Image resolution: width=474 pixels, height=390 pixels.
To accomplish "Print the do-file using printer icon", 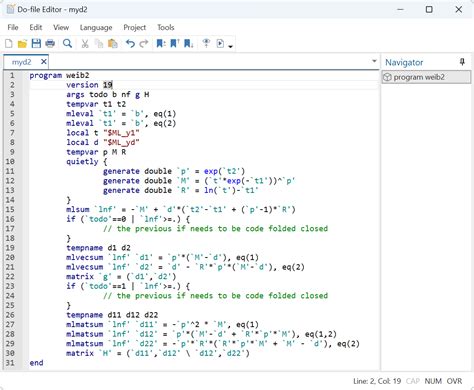I will [50, 43].
